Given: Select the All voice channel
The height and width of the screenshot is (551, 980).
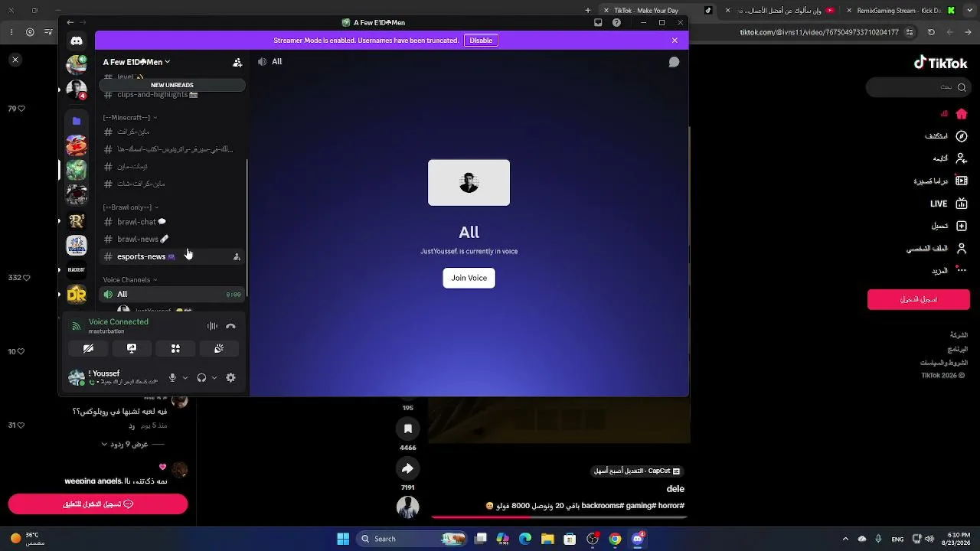Looking at the screenshot, I should (172, 295).
